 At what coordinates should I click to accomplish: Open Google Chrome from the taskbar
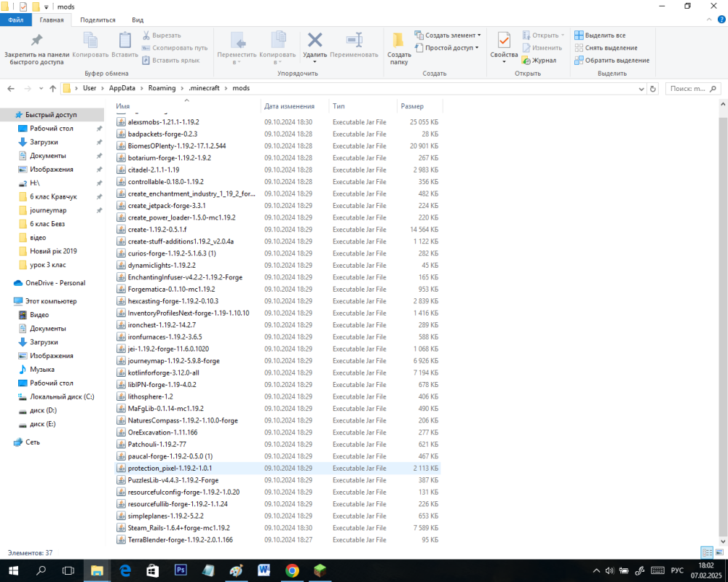pyautogui.click(x=292, y=570)
